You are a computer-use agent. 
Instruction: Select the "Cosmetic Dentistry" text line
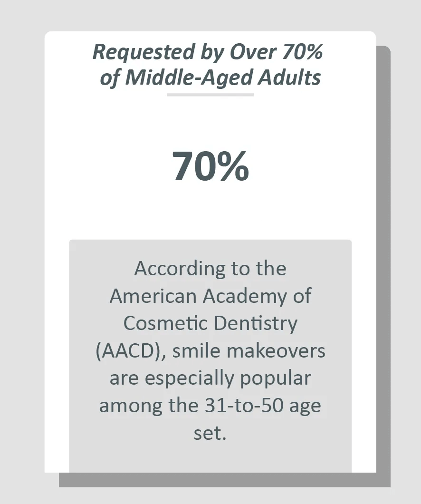(210, 323)
